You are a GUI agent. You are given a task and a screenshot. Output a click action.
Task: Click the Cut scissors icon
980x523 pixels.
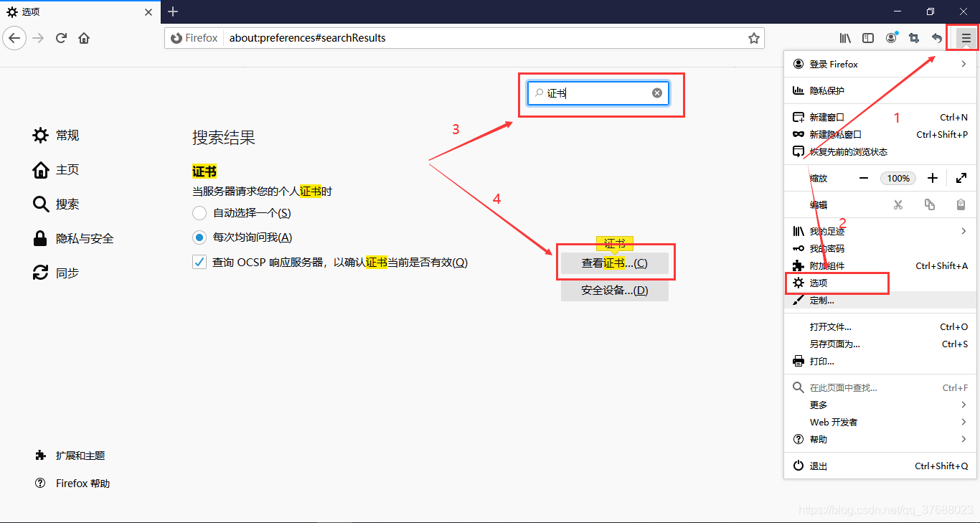click(x=897, y=204)
